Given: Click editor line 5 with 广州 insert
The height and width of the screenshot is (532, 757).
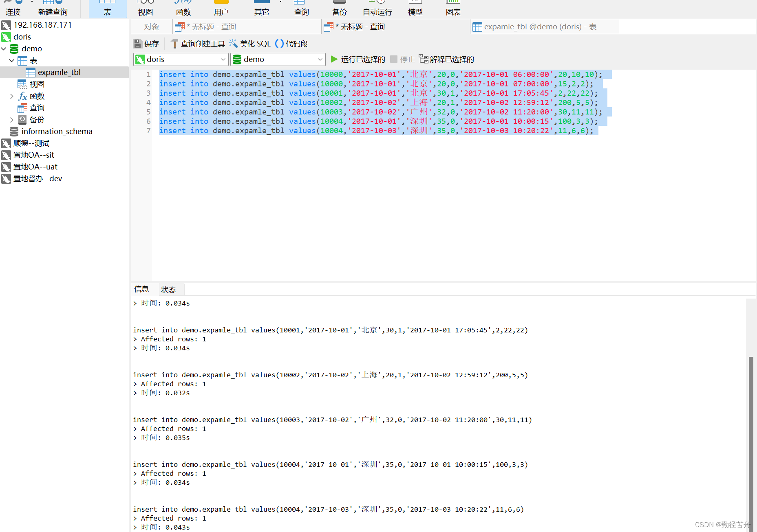Looking at the screenshot, I should tap(380, 112).
